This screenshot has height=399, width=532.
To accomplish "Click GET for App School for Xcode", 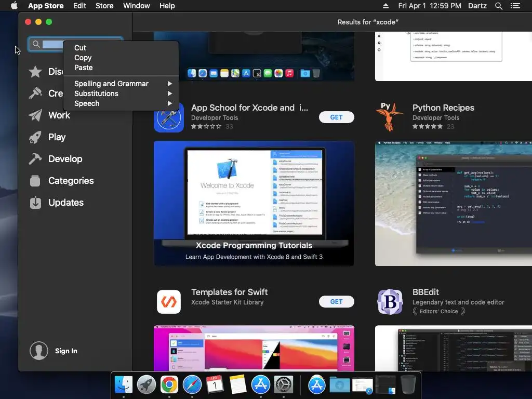I will (336, 117).
